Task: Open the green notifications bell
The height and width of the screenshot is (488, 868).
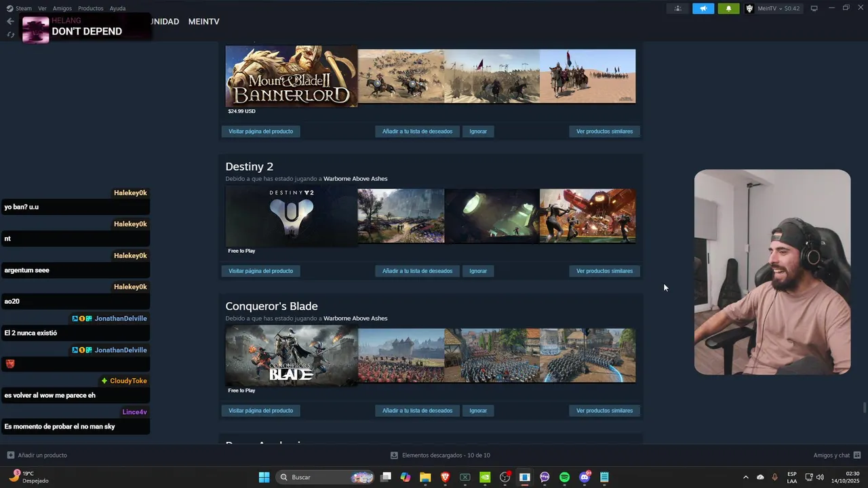Action: (728, 9)
